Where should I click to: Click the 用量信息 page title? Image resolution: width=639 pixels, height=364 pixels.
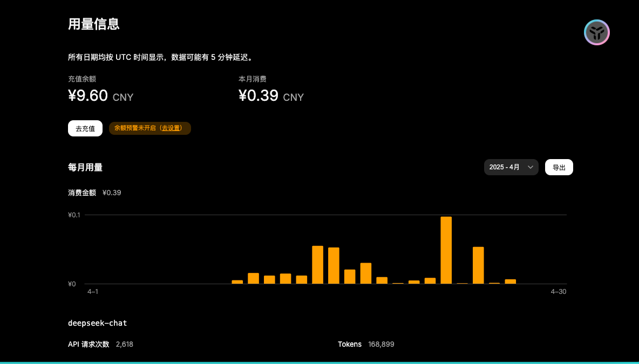point(94,24)
